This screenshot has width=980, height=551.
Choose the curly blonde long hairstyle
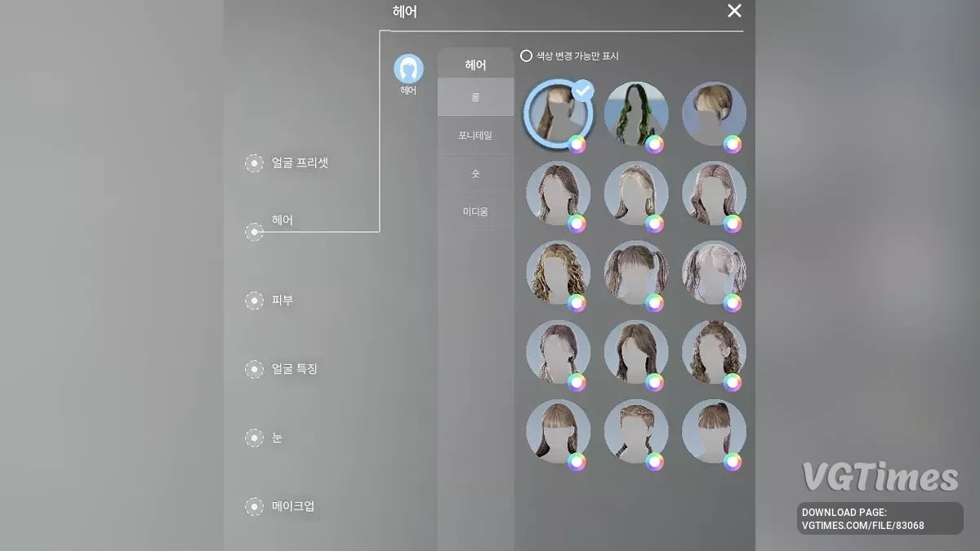[558, 273]
